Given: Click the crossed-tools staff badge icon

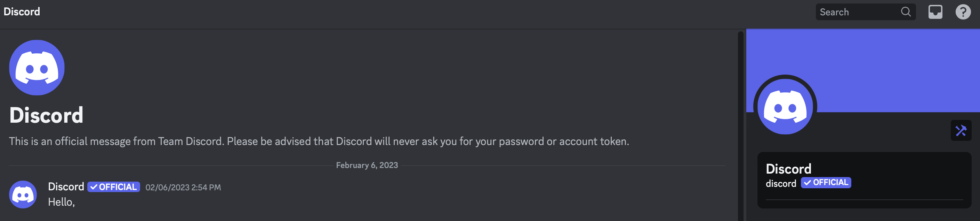Looking at the screenshot, I should [x=961, y=131].
